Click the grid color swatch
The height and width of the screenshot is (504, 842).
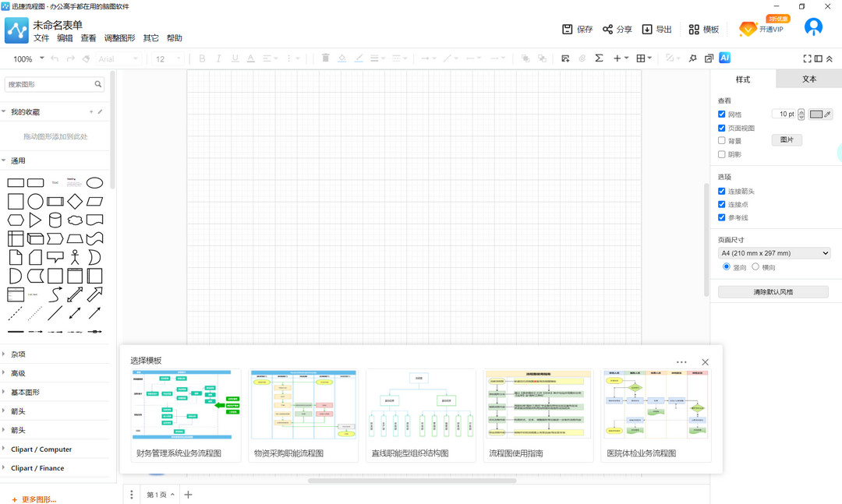click(x=816, y=115)
